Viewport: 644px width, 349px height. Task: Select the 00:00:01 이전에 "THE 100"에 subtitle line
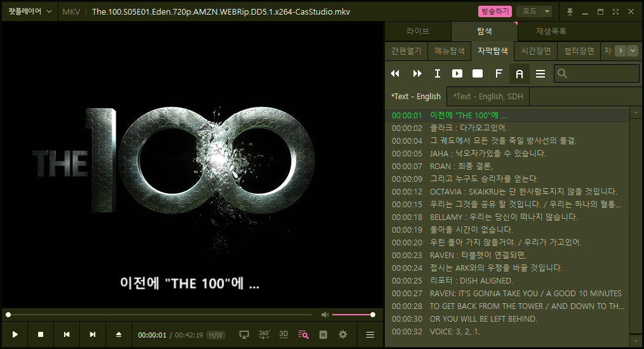coord(507,116)
